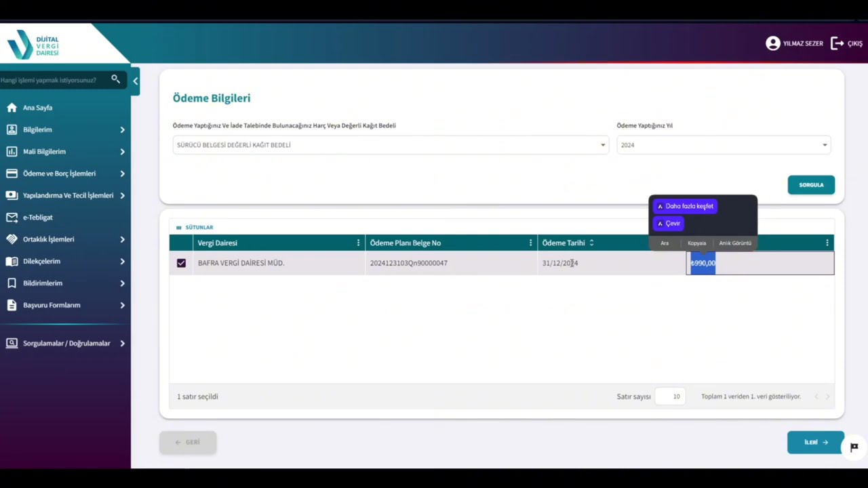Choose Daha fazla keşfet in the popup
The height and width of the screenshot is (488, 868).
(685, 206)
